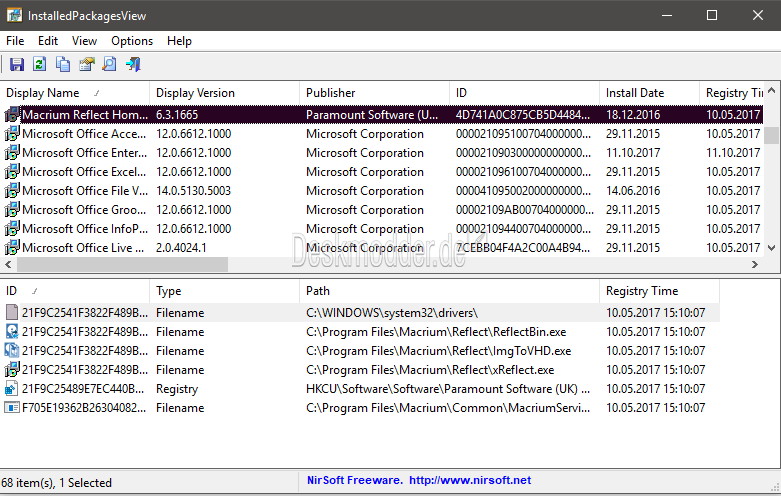Click the icon beside Microsoft Office Access row
The image size is (781, 496).
(x=12, y=134)
